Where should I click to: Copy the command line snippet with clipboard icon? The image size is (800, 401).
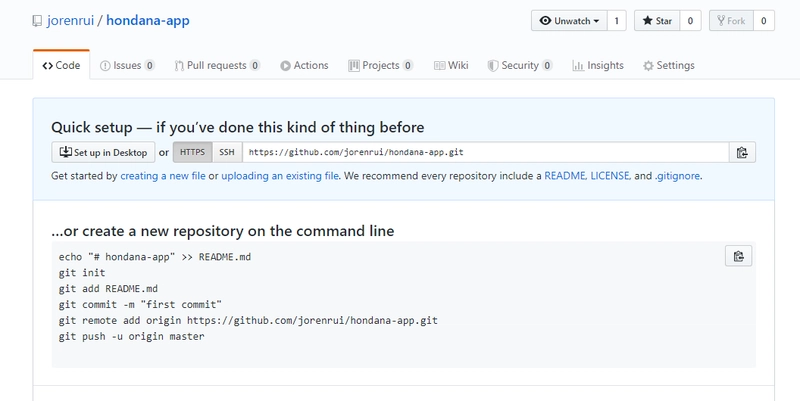[x=738, y=256]
